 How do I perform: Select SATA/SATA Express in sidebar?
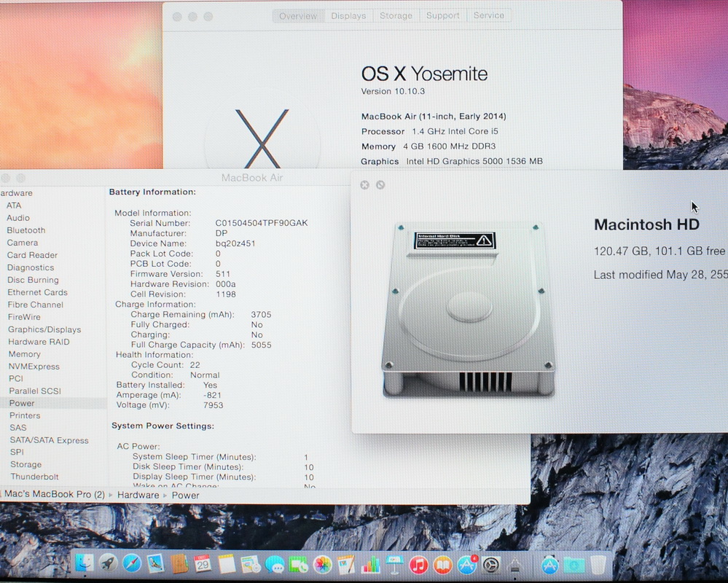coord(50,440)
